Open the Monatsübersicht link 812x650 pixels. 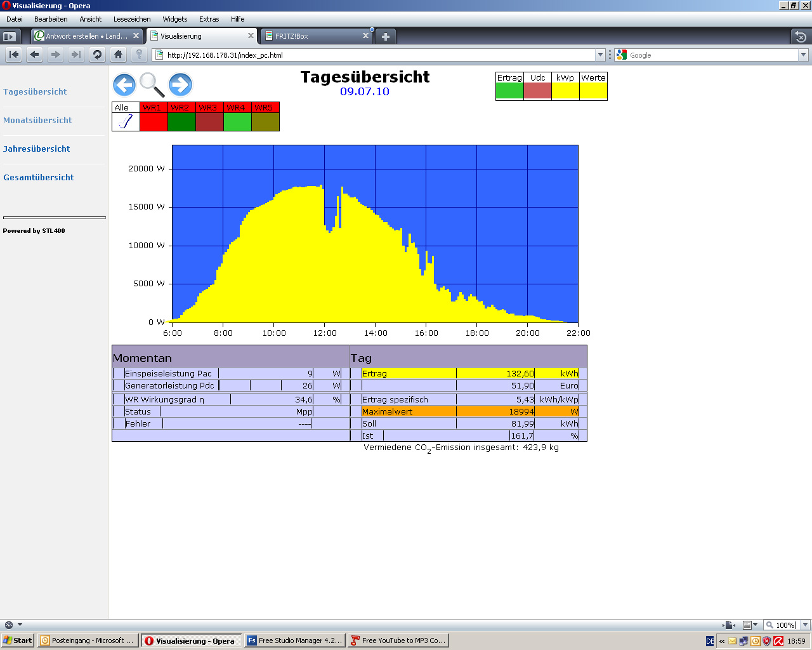coord(37,120)
